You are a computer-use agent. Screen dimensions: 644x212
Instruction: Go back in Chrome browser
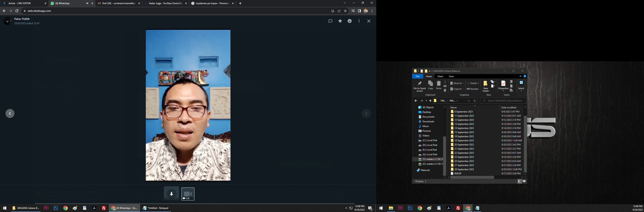(4, 11)
